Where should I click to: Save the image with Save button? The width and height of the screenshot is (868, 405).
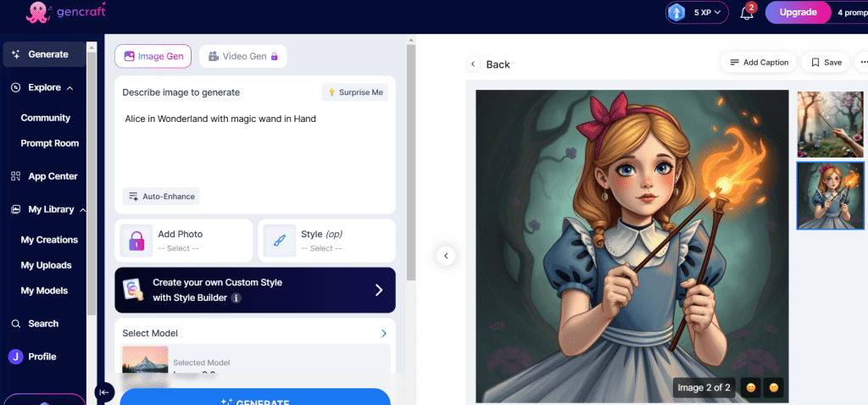826,63
